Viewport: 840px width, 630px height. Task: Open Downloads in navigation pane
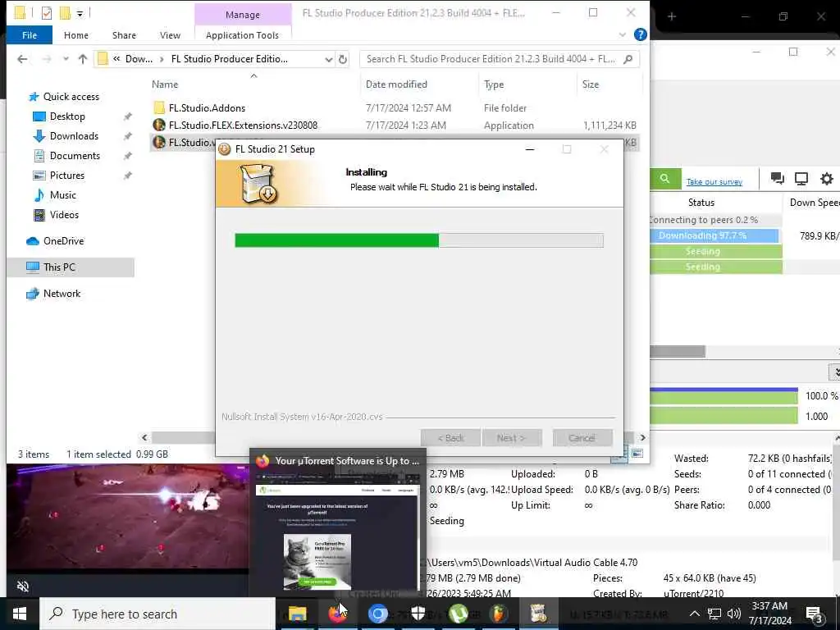[74, 136]
